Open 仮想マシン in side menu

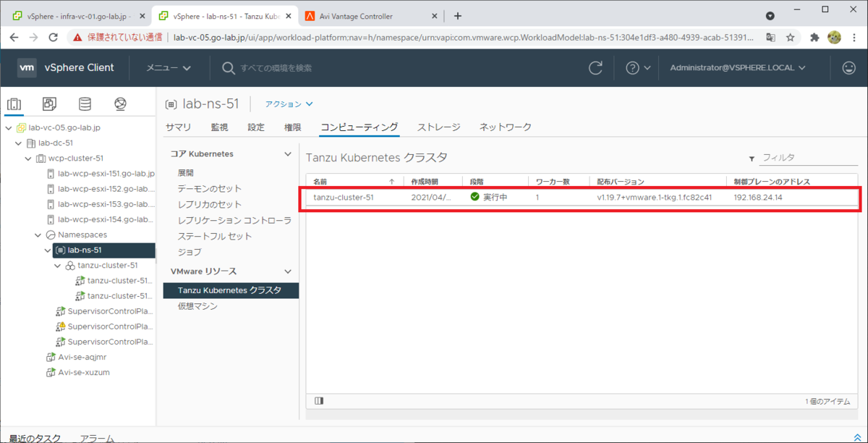[x=197, y=306]
